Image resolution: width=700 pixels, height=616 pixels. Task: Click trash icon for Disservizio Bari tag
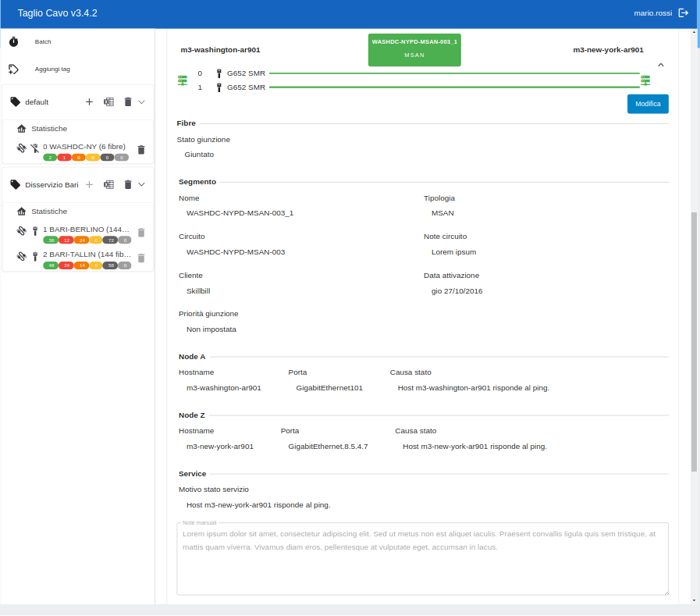click(128, 185)
